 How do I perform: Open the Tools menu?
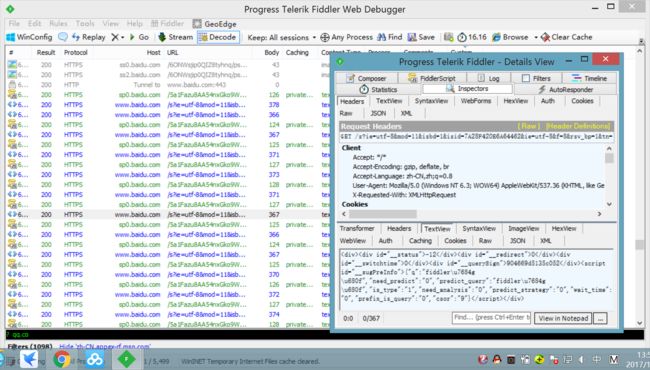85,24
